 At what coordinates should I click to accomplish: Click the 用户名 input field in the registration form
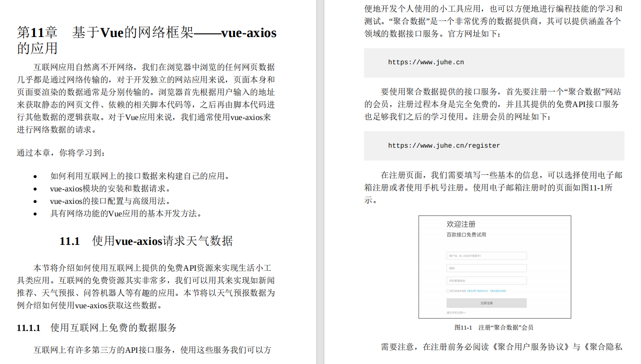[486, 256]
